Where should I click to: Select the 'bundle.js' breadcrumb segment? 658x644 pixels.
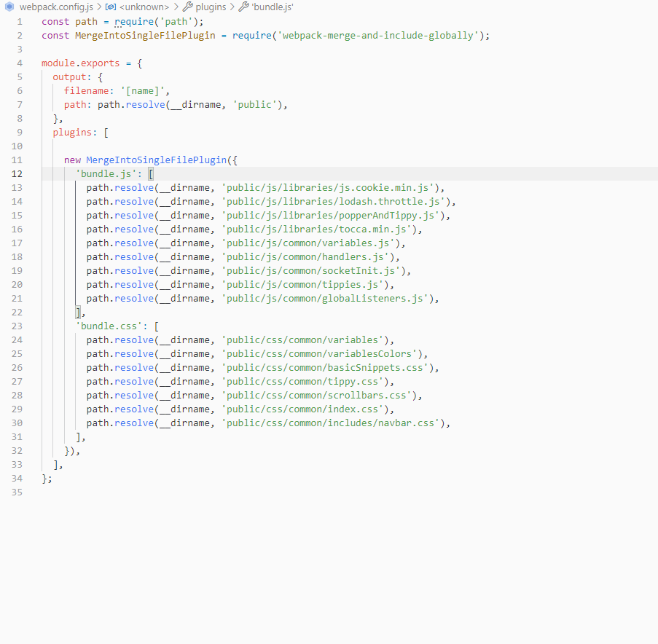(x=273, y=7)
